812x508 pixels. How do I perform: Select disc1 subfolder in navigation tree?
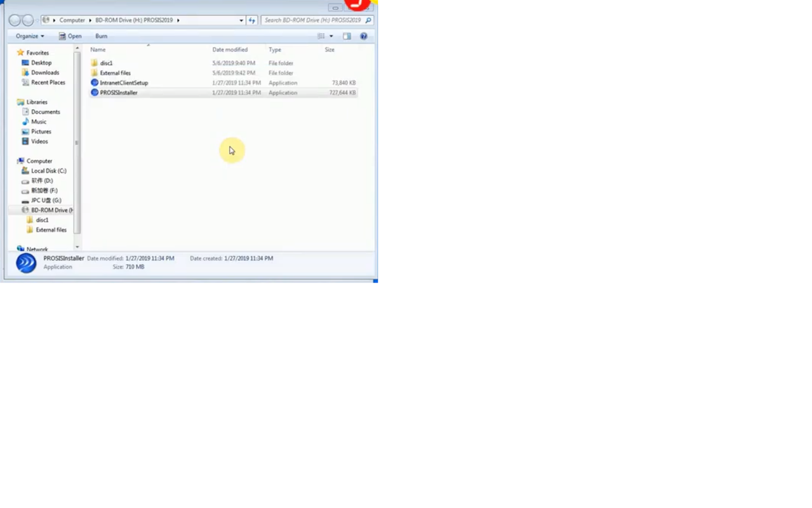click(42, 220)
